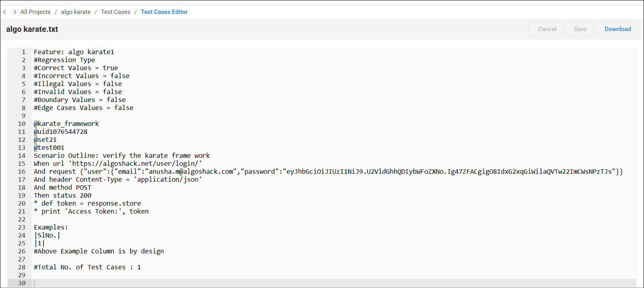Click the forward navigation arrow
Image resolution: width=644 pixels, height=288 pixels.
(15, 12)
